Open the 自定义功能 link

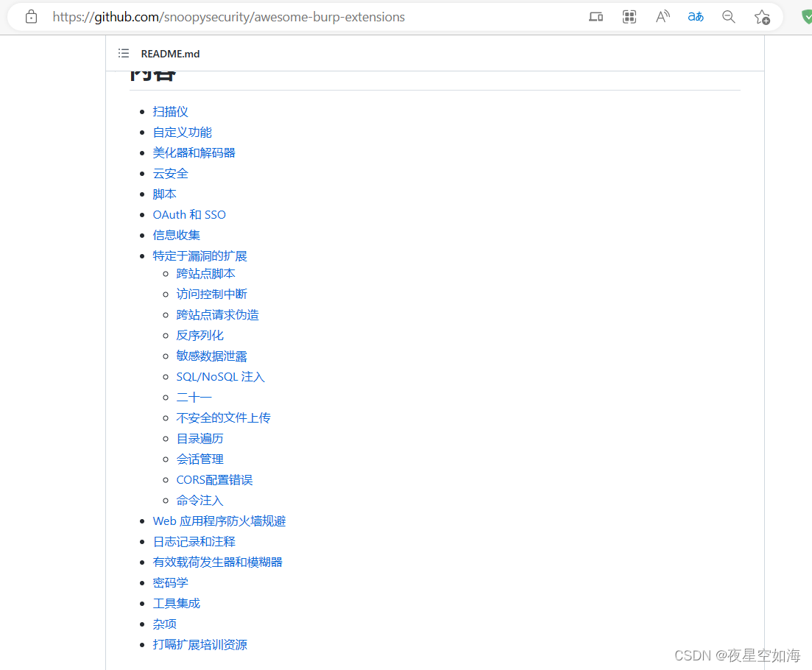coord(183,133)
